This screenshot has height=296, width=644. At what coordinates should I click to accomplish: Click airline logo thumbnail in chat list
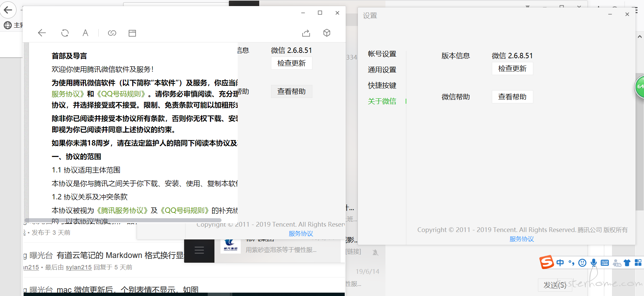pyautogui.click(x=230, y=246)
